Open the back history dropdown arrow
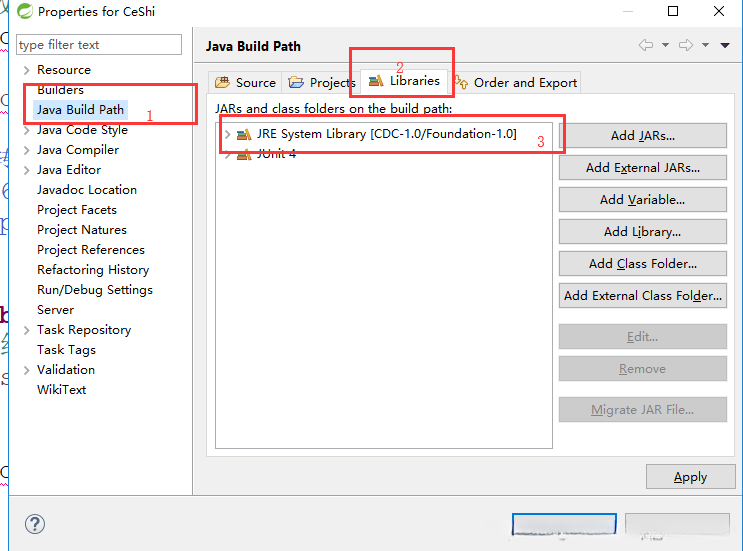743x551 pixels. pos(665,45)
